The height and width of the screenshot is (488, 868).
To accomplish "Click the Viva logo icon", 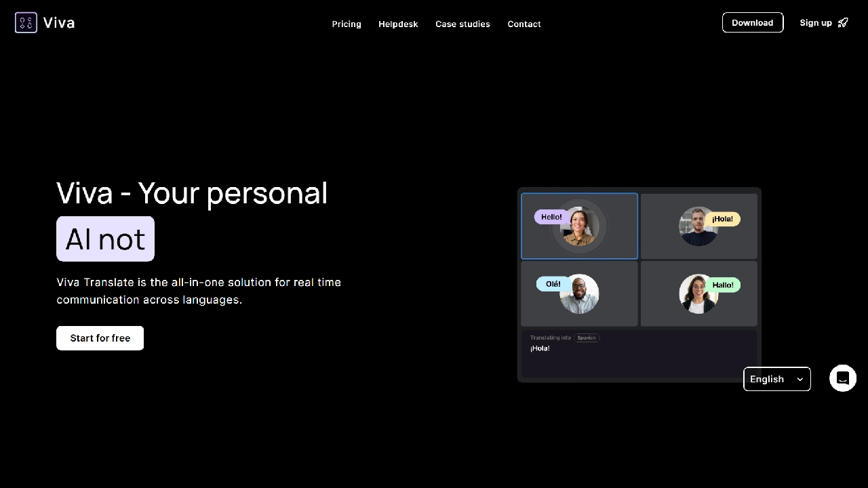I will (x=26, y=22).
